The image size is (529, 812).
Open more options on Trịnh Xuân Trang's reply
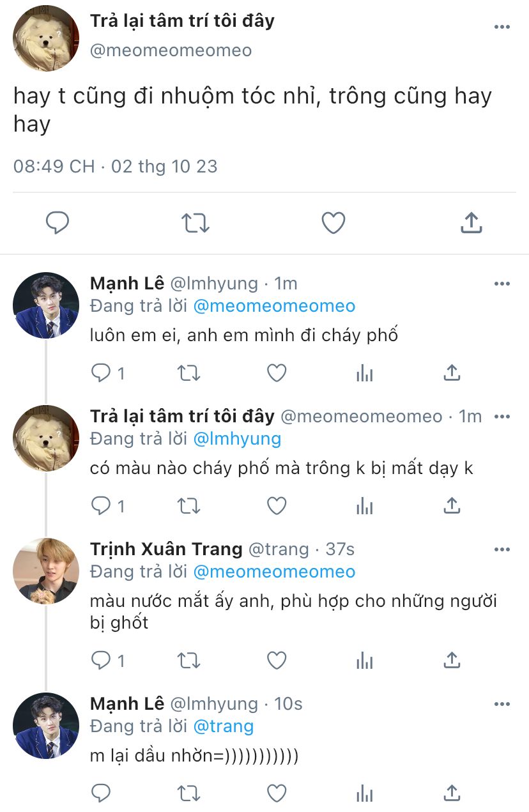pyautogui.click(x=502, y=549)
